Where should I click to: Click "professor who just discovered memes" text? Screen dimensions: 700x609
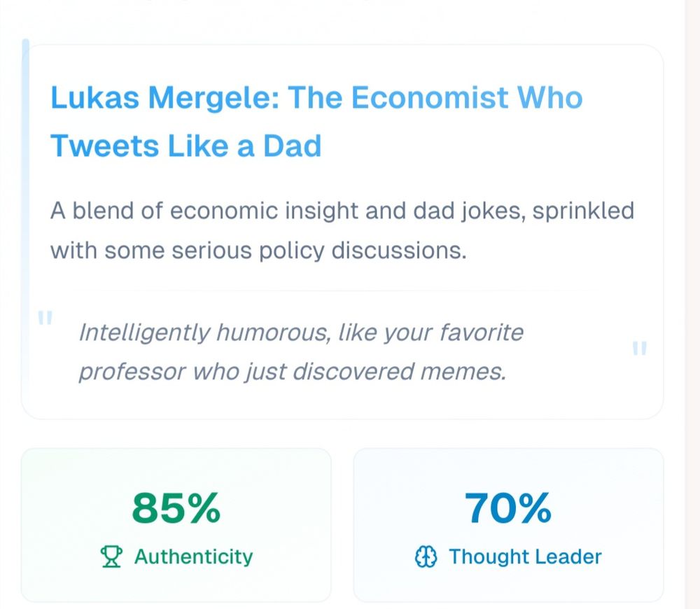coord(291,371)
